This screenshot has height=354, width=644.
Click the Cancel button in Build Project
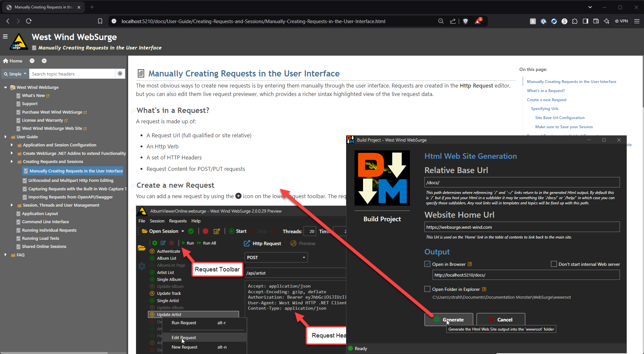tap(501, 320)
